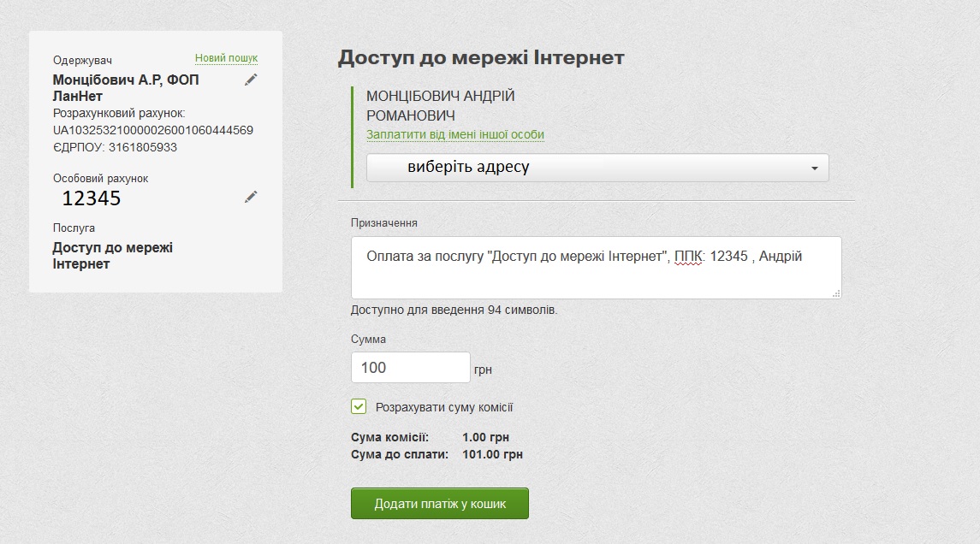Click Заплатити від імені іншої особи link
The image size is (980, 544).
(455, 134)
